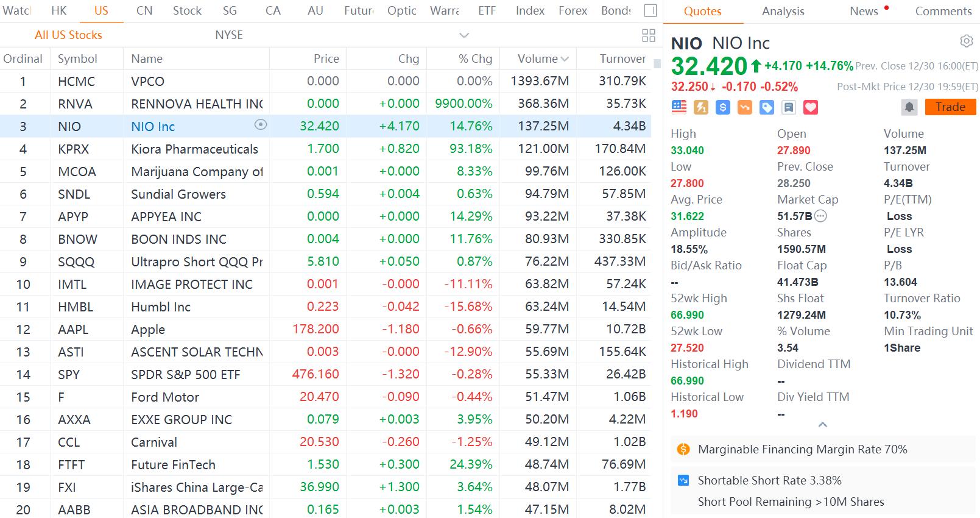Select the SNDL Sundial Growers row
Viewport: 980px width, 518px height.
(x=325, y=194)
